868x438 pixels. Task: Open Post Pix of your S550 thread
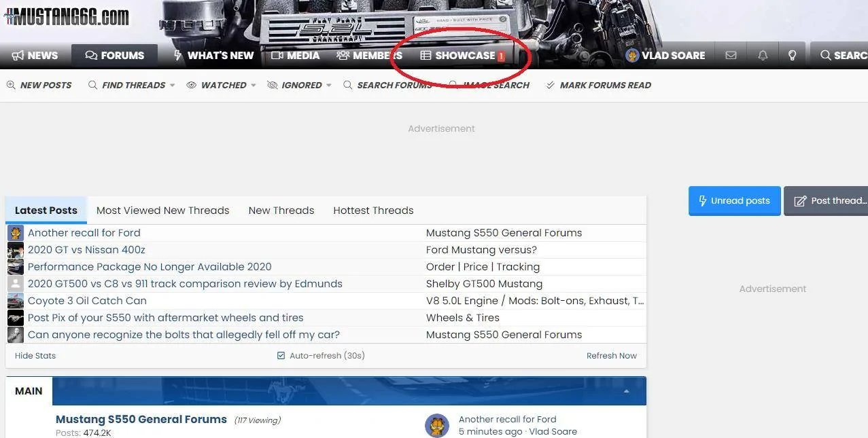point(166,318)
